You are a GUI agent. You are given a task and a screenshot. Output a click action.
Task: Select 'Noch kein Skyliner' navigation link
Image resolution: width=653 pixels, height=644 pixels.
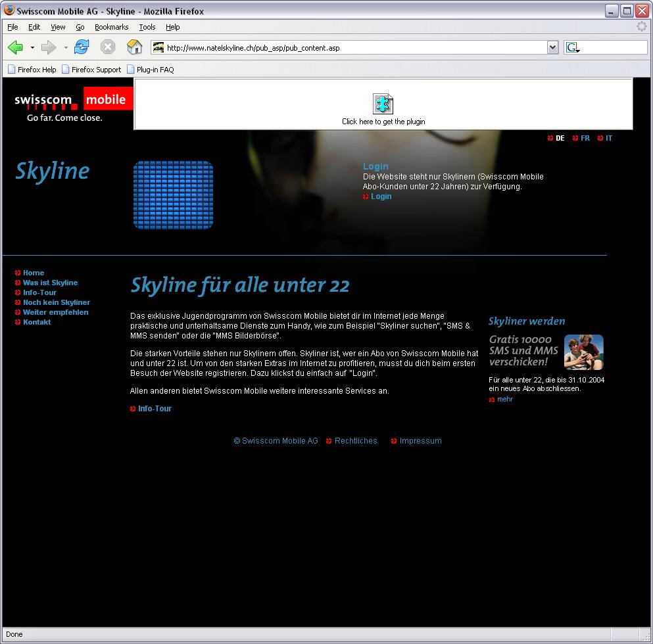pyautogui.click(x=56, y=302)
